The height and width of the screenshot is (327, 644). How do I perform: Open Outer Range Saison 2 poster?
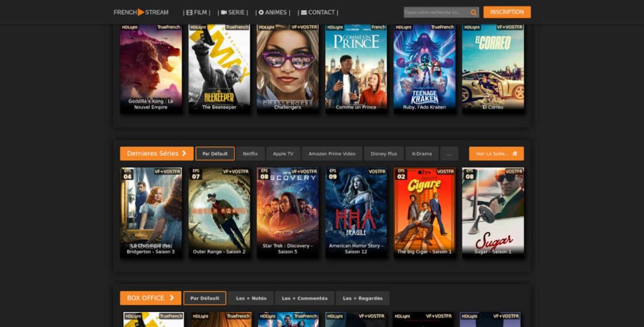219,213
